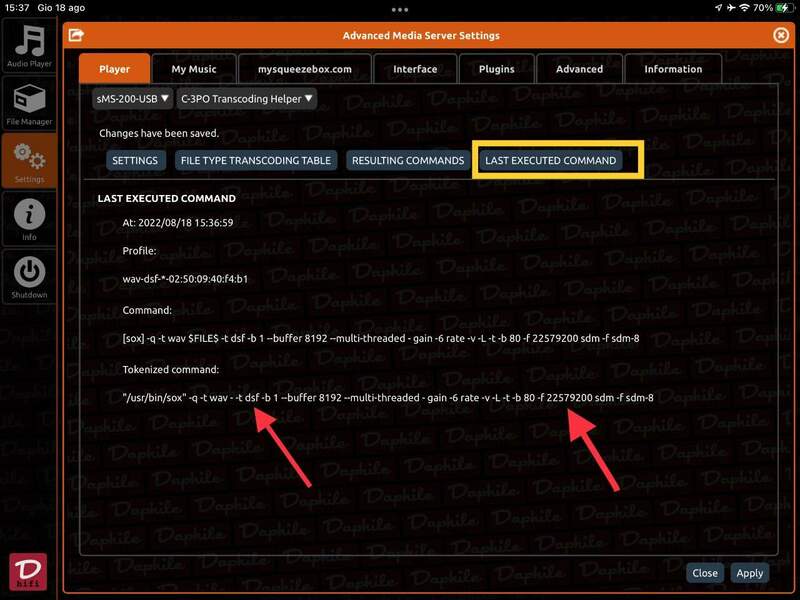
Task: Open the FILE TYPE TRANSCODING TABLE section
Action: 254,160
